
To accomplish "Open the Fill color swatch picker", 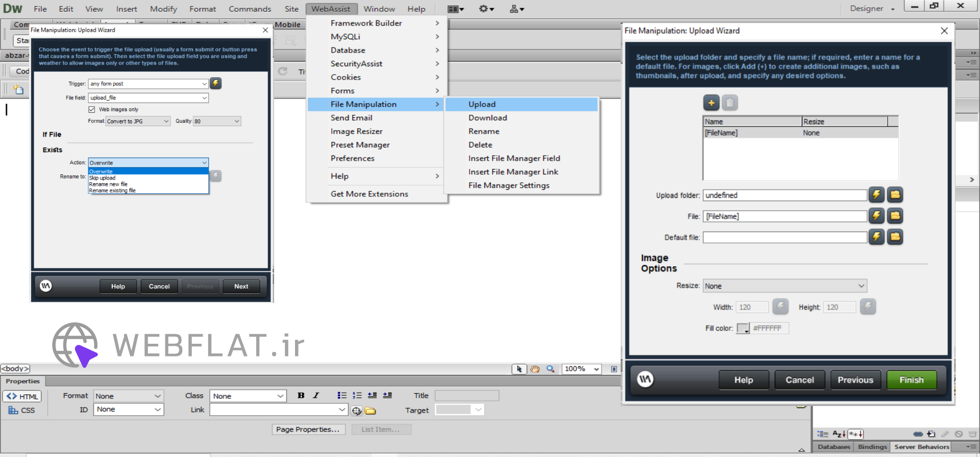I will click(743, 328).
